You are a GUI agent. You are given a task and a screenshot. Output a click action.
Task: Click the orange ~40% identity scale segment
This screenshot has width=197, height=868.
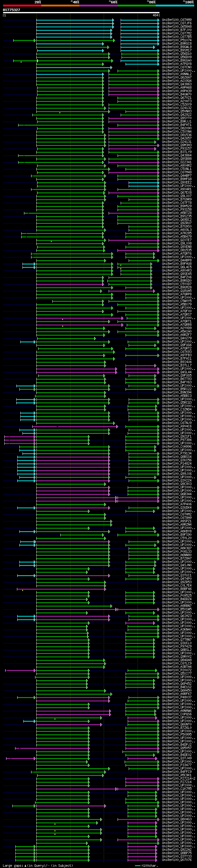(x=60, y=6)
